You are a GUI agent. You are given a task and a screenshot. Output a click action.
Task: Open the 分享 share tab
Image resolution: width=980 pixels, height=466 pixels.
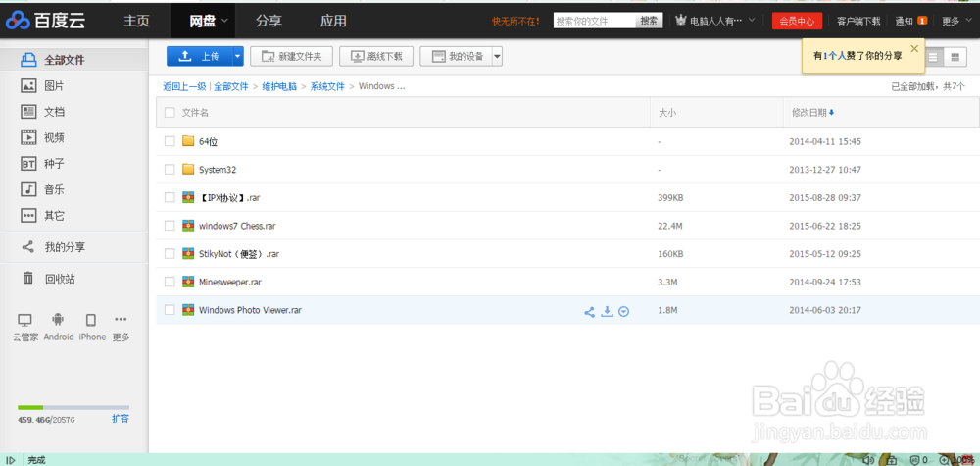point(269,21)
